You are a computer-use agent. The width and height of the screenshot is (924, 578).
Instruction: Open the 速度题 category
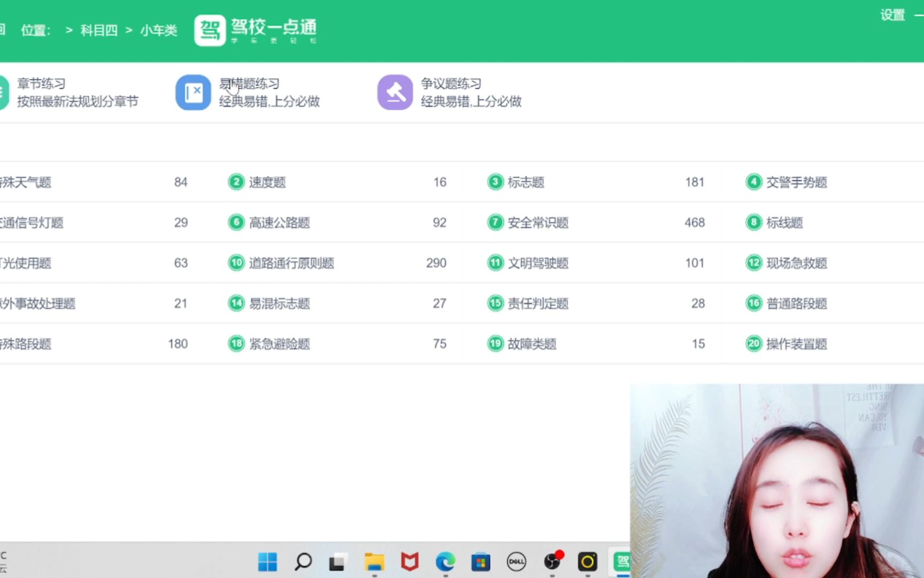coord(267,182)
